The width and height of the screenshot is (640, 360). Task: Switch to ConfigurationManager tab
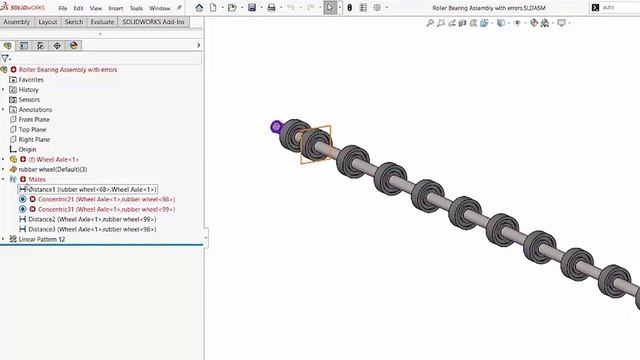(40, 45)
